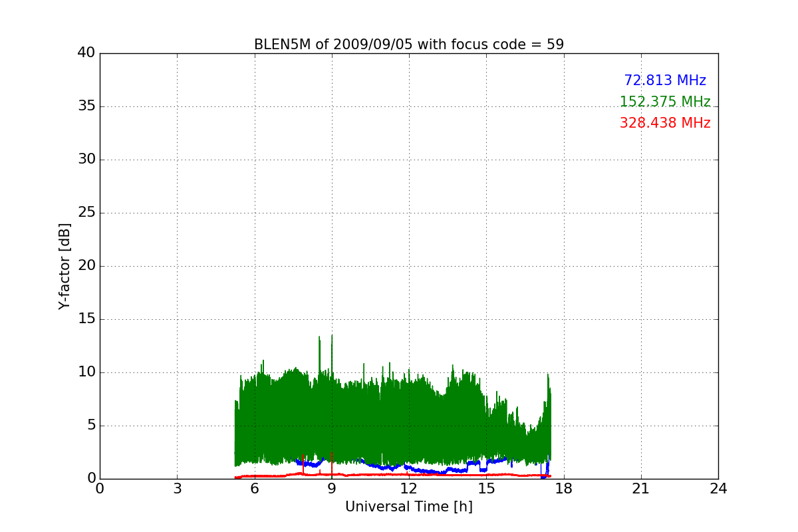Click the x-axis tick label 18
Viewport: 798px width, 532px height.
click(x=563, y=489)
